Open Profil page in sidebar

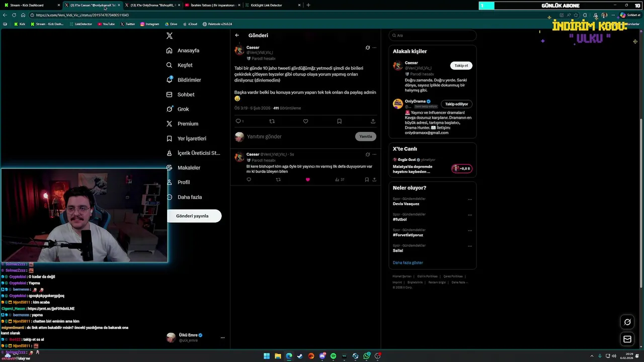click(x=179, y=182)
